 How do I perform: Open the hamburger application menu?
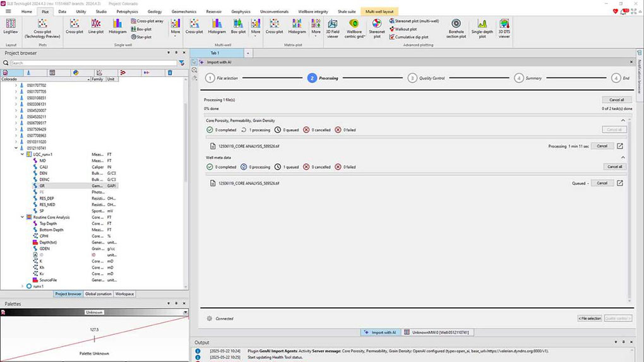pyautogui.click(x=8, y=11)
